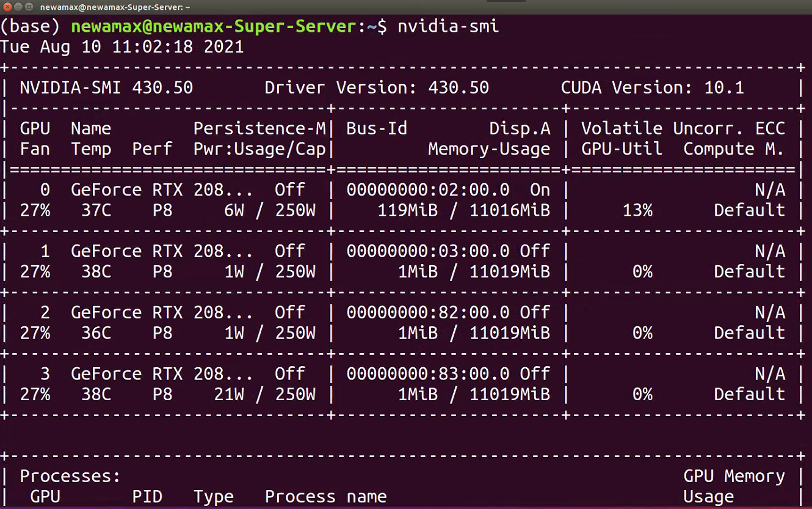Minimize the terminal window

click(18, 7)
